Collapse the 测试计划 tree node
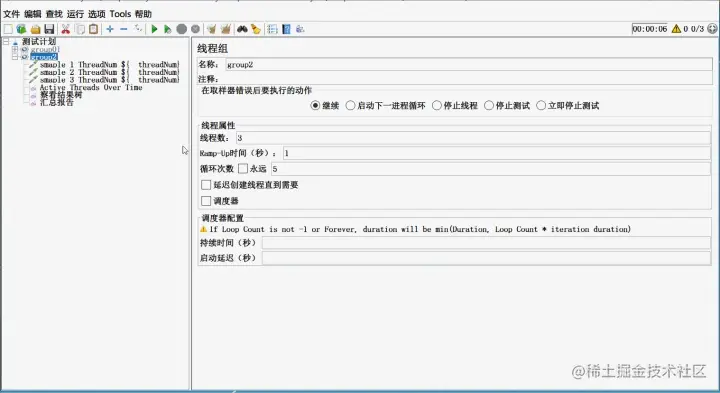 [6, 41]
